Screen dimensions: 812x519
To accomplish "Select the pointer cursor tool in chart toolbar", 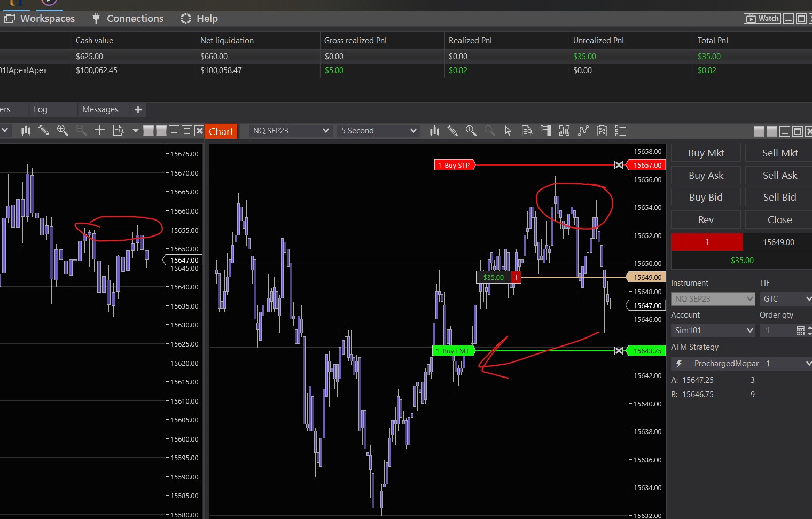I will pos(508,131).
